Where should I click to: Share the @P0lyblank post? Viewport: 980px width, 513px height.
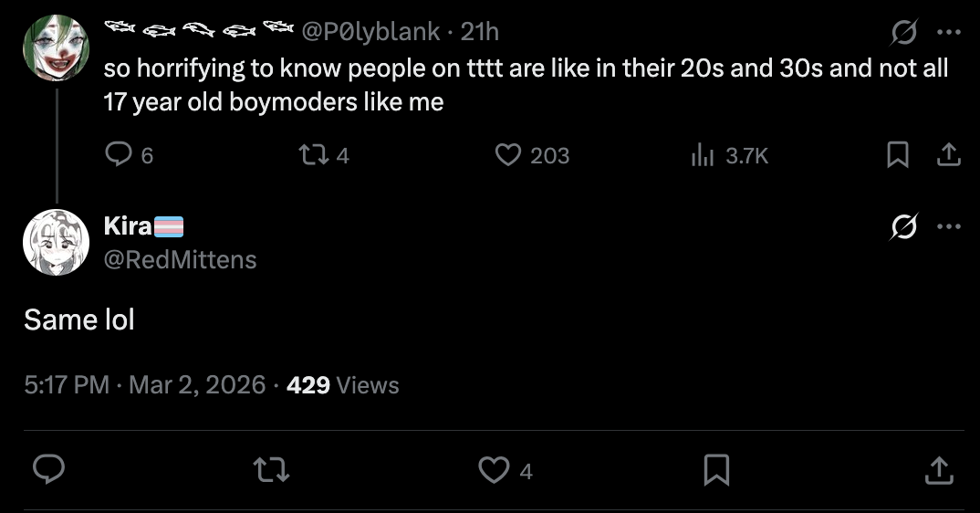949,156
